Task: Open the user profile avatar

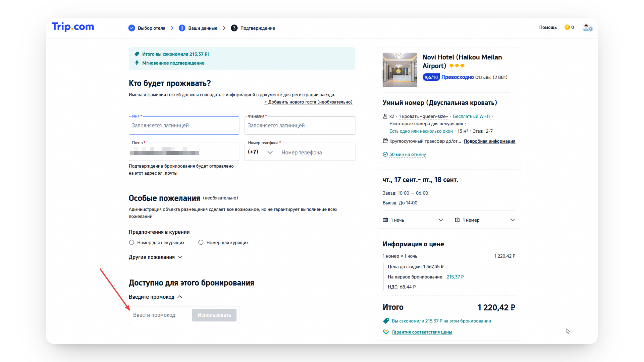Action: click(x=588, y=28)
